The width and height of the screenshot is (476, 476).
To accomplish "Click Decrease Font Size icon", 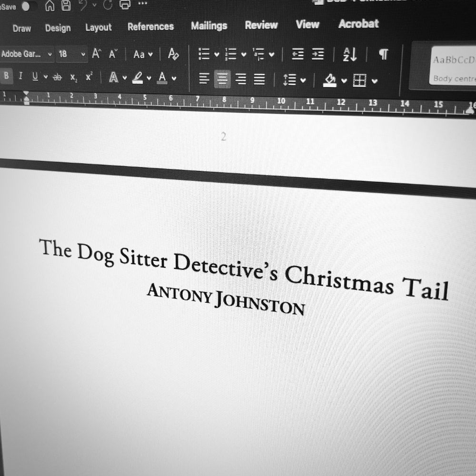I will [113, 54].
